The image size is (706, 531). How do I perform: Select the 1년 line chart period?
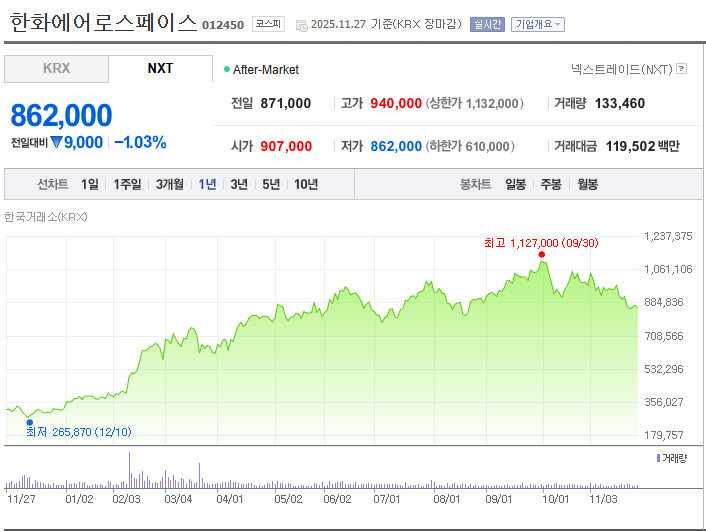pyautogui.click(x=208, y=184)
